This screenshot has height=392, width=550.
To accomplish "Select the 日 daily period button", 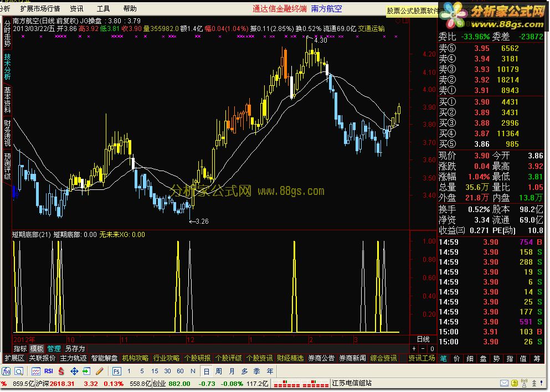I will pos(206,371).
